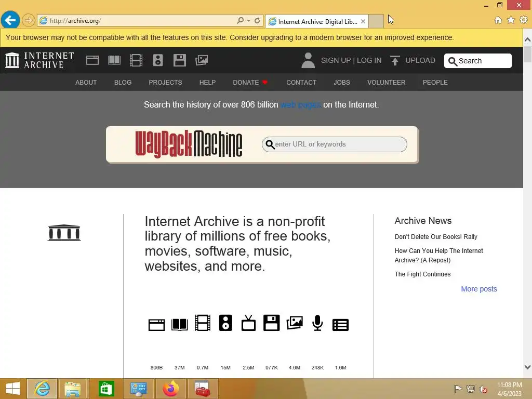Open the Video film icon in navbar
Viewport: 532px width, 399px height.
[136, 60]
